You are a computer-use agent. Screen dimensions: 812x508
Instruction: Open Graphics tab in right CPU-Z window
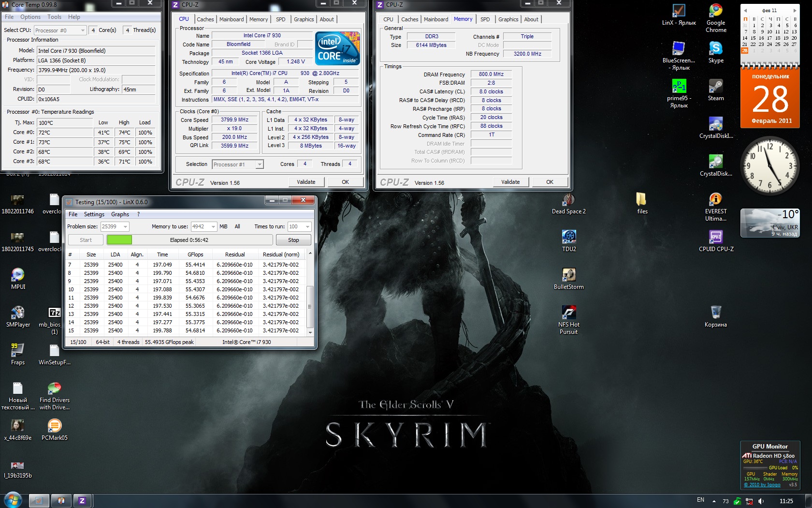[508, 19]
